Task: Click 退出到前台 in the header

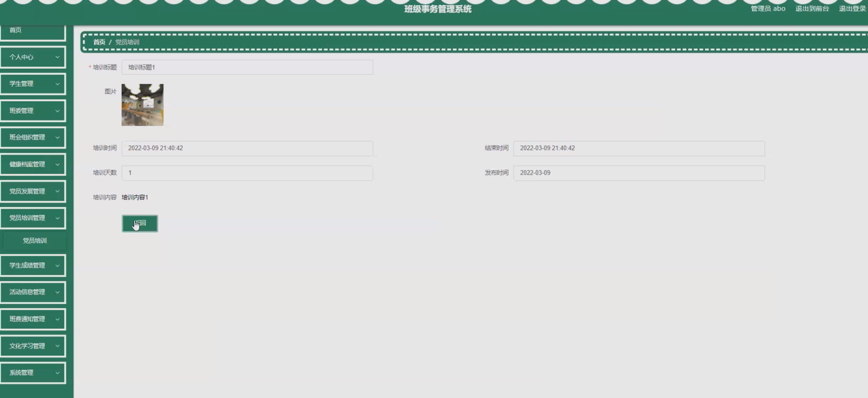Action: (812, 9)
